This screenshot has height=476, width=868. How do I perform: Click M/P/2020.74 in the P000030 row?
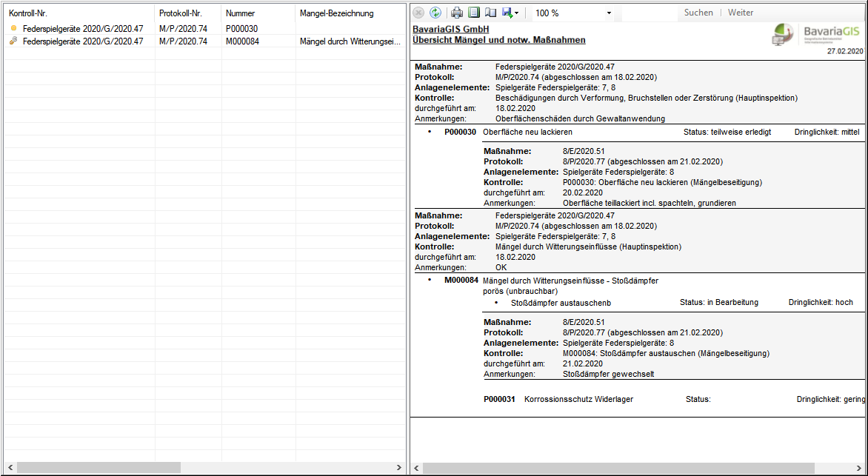183,28
